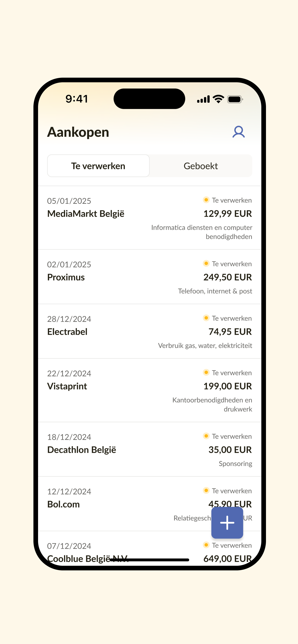
Task: Switch to the Te verwerken tab
Action: 98,166
